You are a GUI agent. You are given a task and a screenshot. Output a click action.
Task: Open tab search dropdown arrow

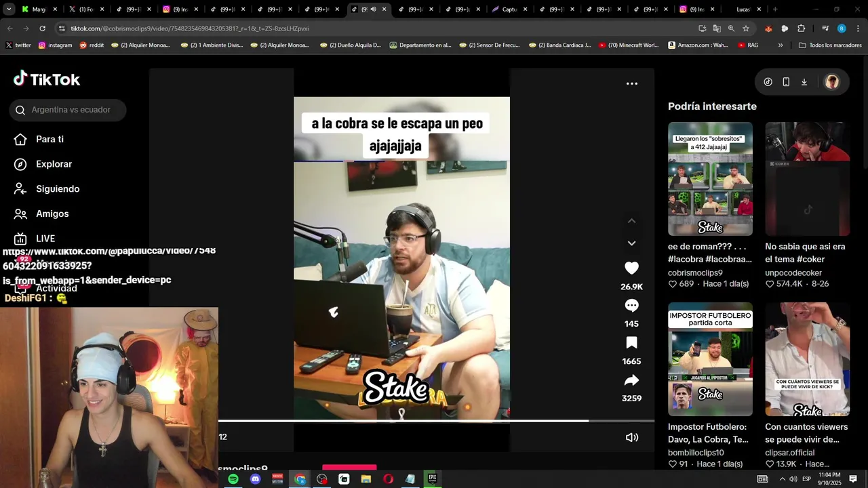coord(8,9)
